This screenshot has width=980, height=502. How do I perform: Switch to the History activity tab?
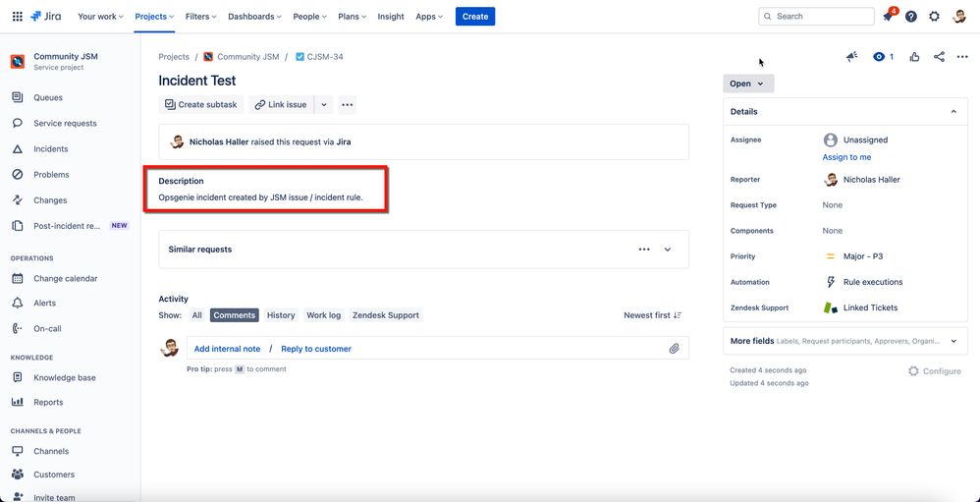tap(281, 315)
